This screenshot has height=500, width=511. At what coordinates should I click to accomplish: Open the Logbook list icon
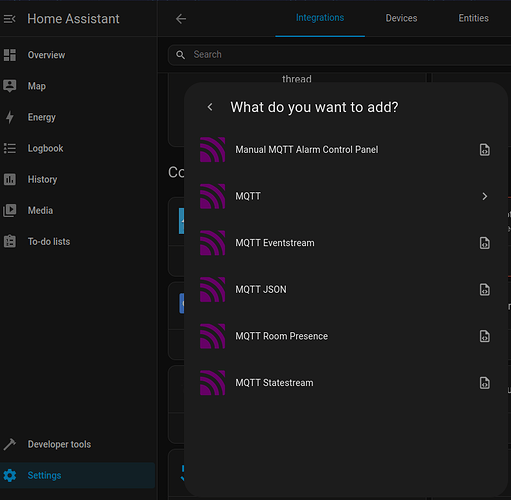(x=10, y=148)
